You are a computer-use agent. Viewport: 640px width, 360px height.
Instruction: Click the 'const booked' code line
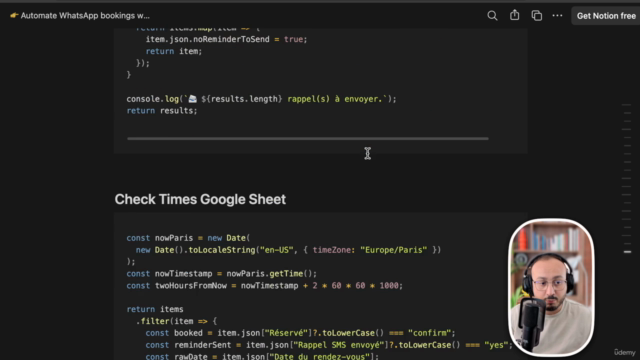[300, 333]
